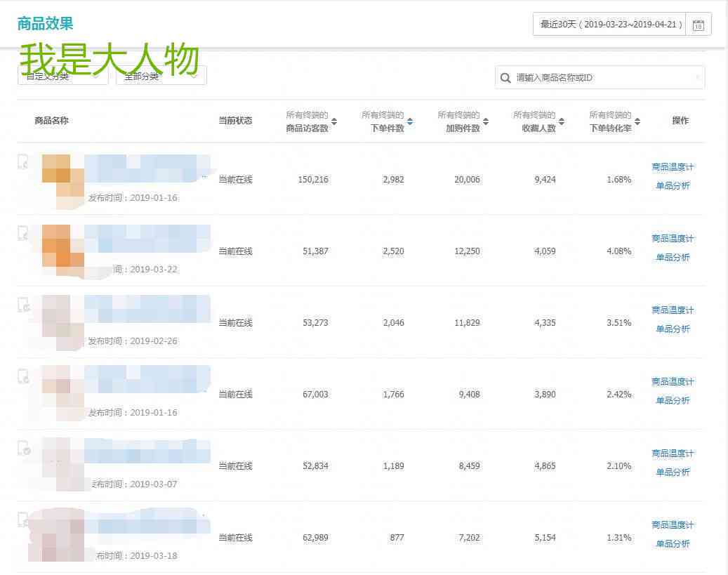Click product thumbnail published 2019-03-07

click(62, 465)
